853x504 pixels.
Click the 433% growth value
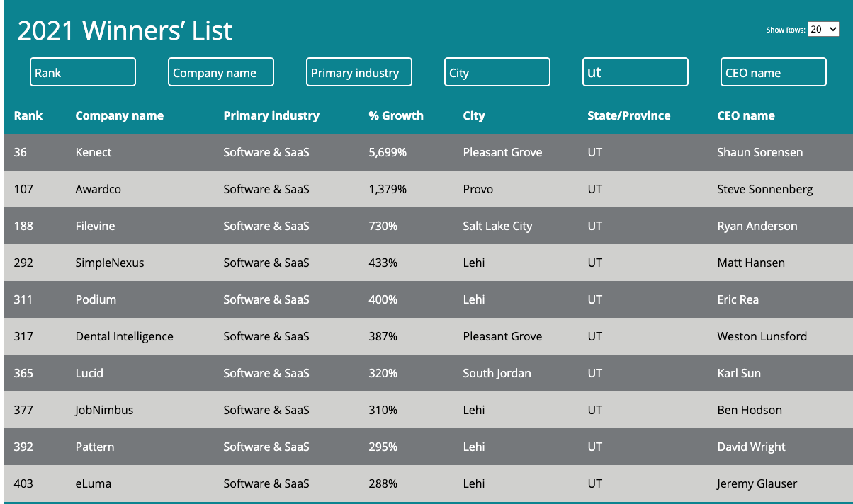(383, 263)
